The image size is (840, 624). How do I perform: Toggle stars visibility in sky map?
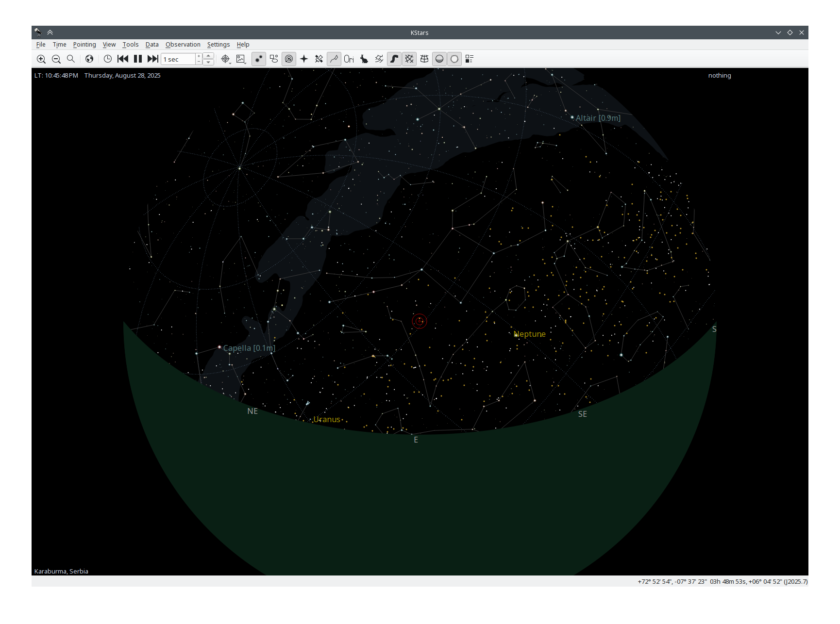point(259,59)
